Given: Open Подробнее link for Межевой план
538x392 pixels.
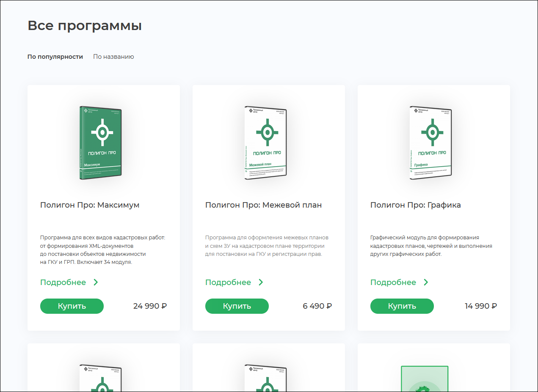Looking at the screenshot, I should [228, 282].
